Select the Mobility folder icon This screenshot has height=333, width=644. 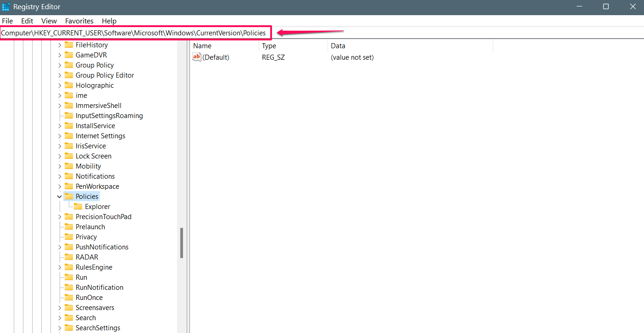[x=69, y=166]
